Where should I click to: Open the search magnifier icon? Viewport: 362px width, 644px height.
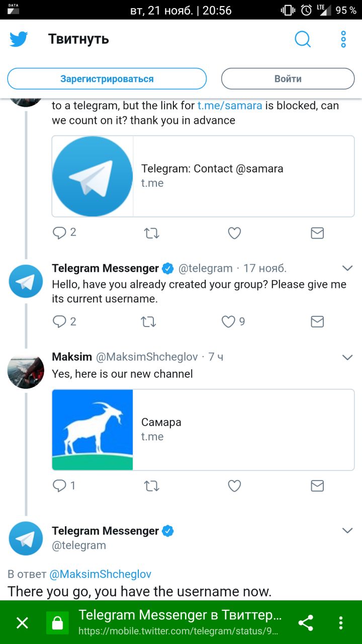pyautogui.click(x=303, y=39)
